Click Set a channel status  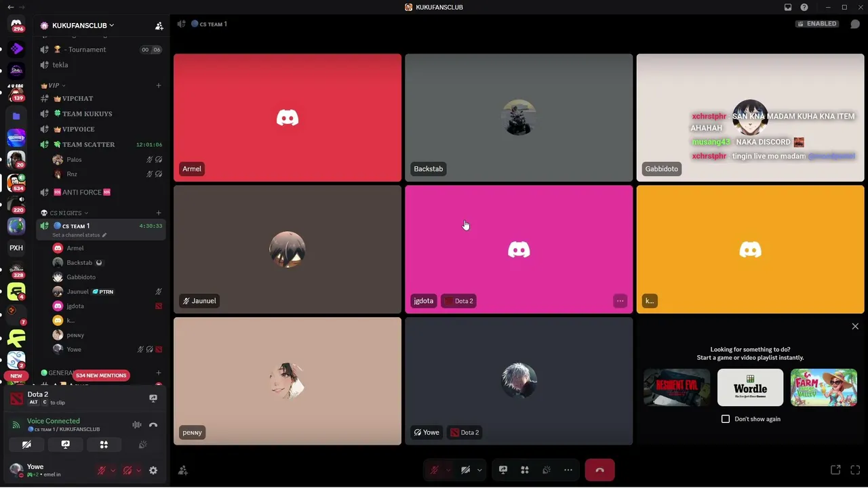[79, 235]
